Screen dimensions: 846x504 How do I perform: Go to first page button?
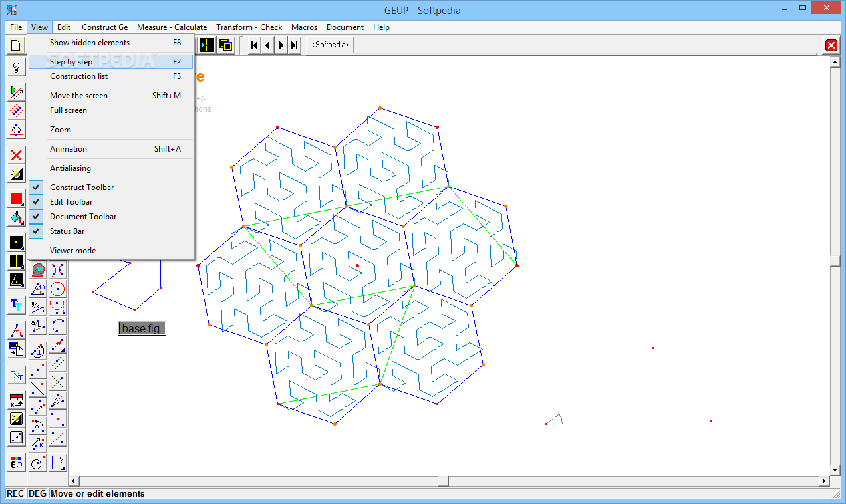[x=255, y=45]
